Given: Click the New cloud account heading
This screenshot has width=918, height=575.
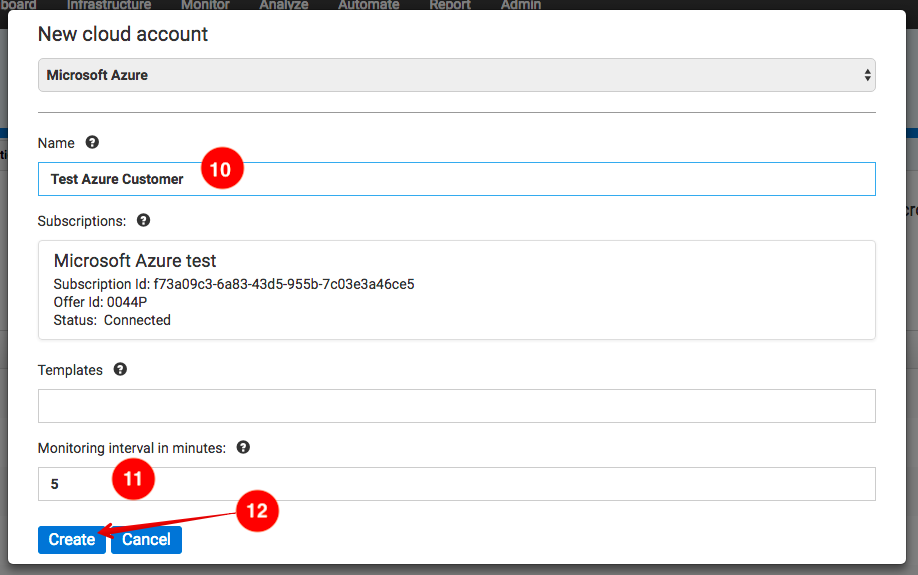Looking at the screenshot, I should (123, 34).
